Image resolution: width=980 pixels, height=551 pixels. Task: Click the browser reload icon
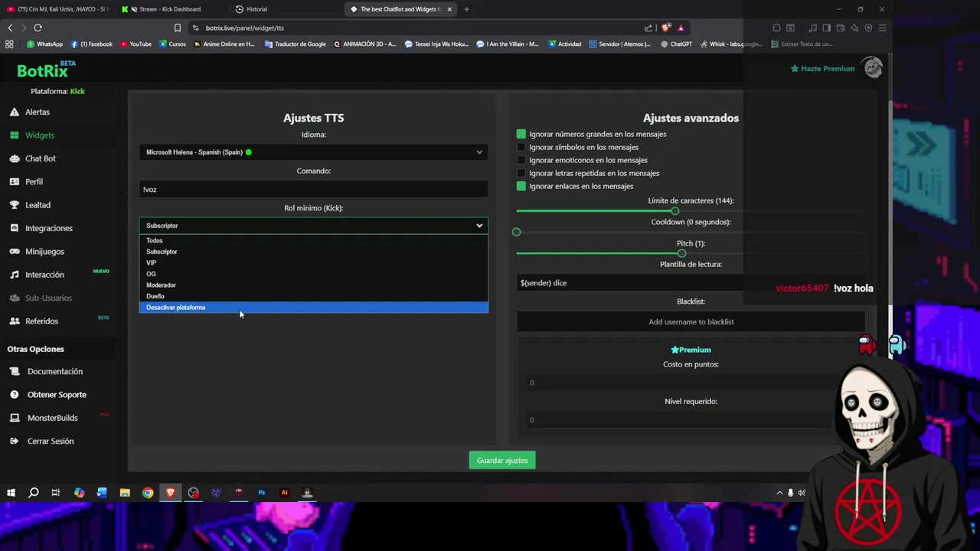(38, 28)
